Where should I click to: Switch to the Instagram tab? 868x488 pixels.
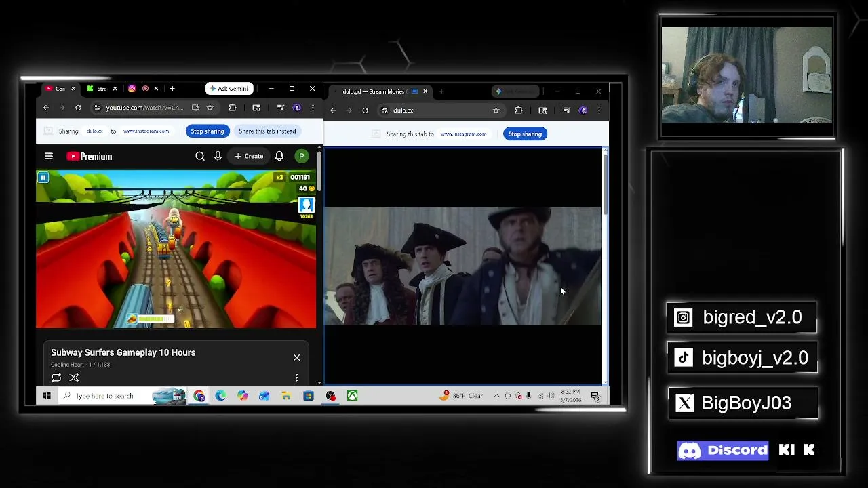pyautogui.click(x=143, y=89)
